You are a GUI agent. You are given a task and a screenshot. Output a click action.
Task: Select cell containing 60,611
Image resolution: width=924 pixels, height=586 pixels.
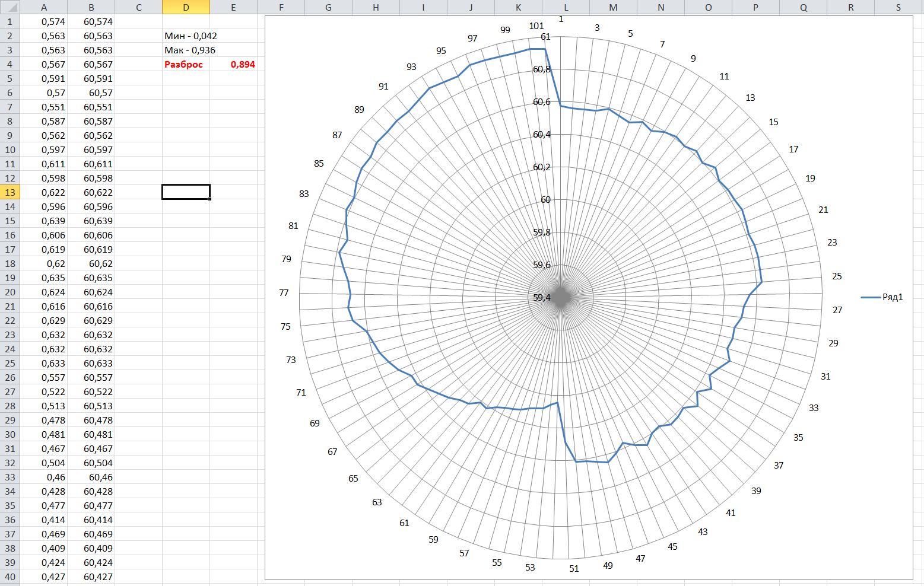pos(91,164)
